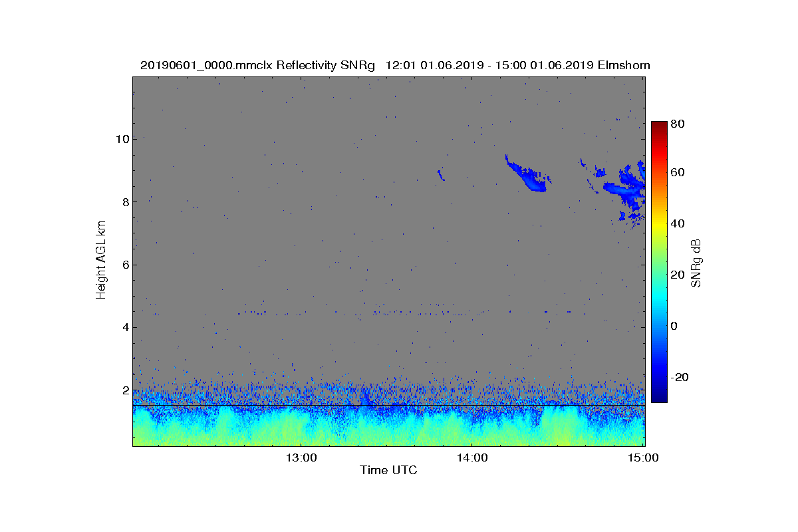This screenshot has height=532, width=798.
Task: Click the 14:00 time tick label
Action: tap(471, 458)
